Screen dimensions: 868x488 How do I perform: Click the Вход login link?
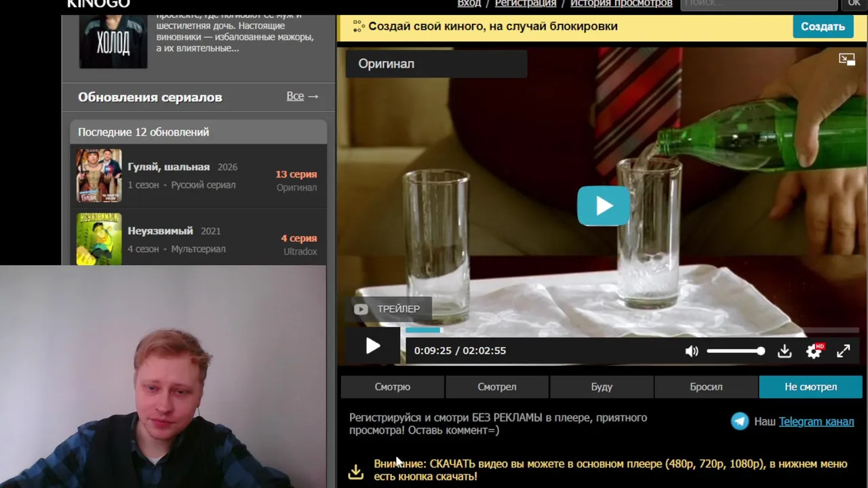click(469, 3)
